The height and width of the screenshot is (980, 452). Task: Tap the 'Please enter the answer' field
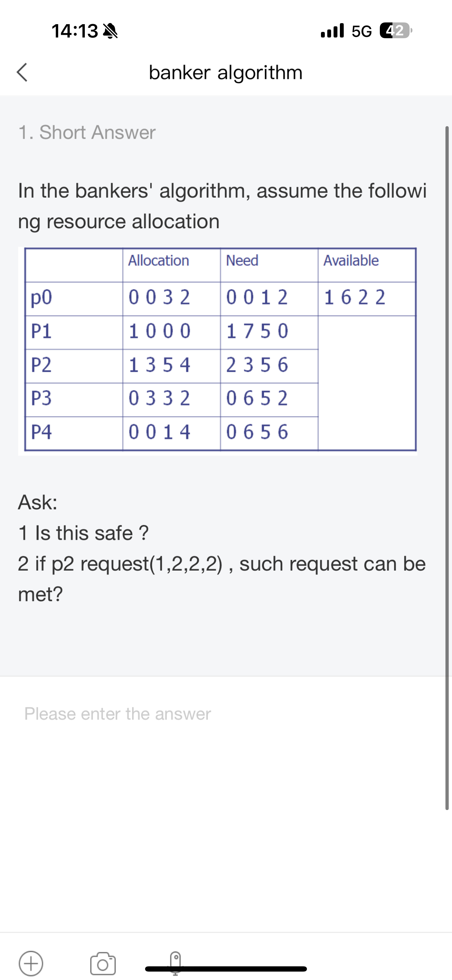click(116, 714)
